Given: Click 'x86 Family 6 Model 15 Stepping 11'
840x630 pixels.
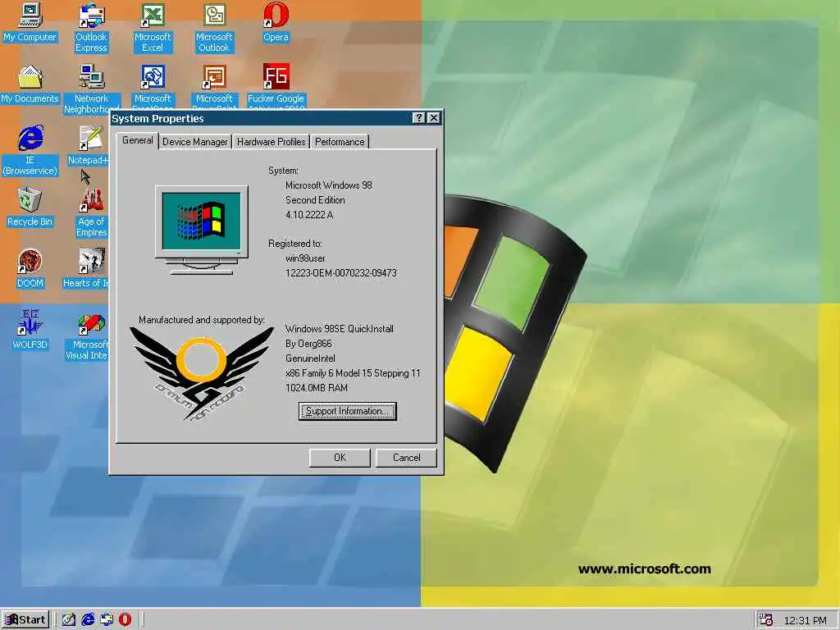Looking at the screenshot, I should tap(353, 373).
